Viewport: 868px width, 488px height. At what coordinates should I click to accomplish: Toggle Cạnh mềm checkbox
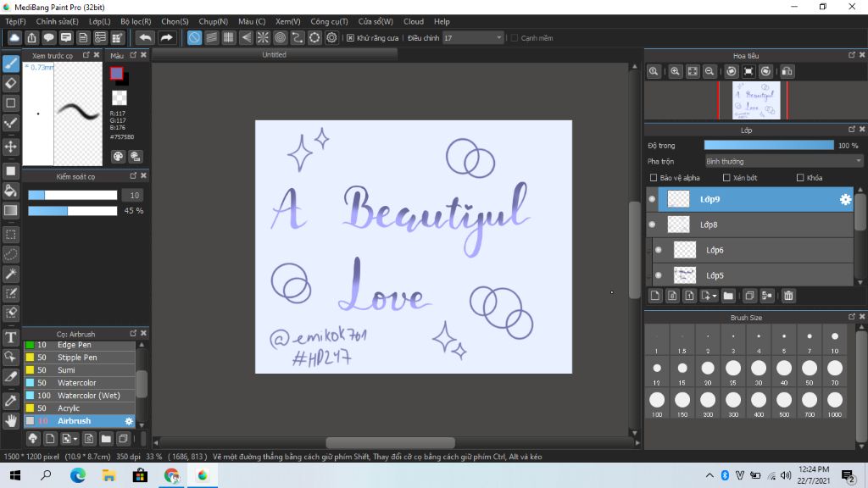pyautogui.click(x=515, y=38)
